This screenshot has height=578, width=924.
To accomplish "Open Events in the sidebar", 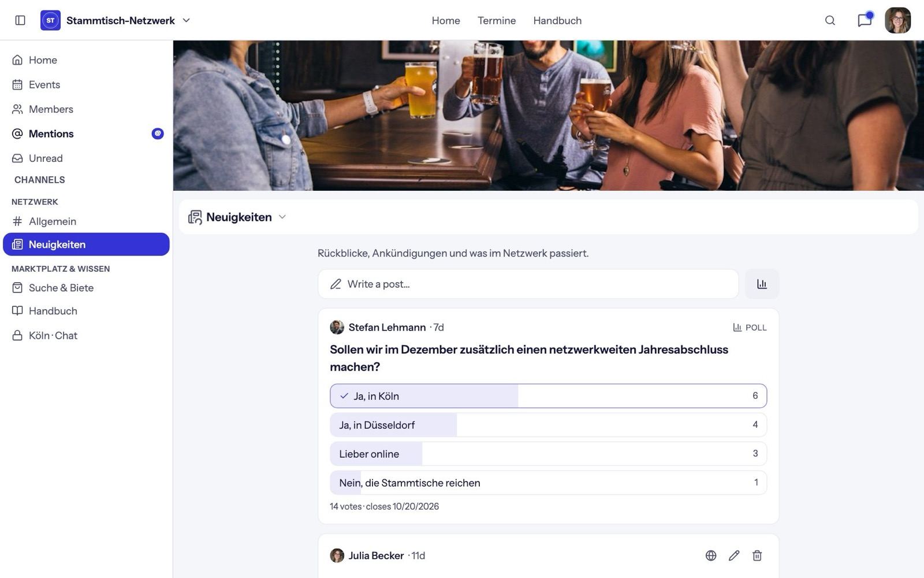I will (86, 84).
